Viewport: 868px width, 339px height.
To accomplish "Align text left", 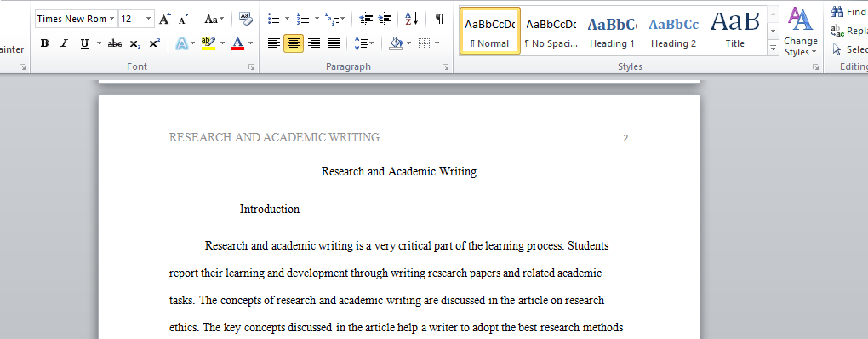I will [x=273, y=43].
